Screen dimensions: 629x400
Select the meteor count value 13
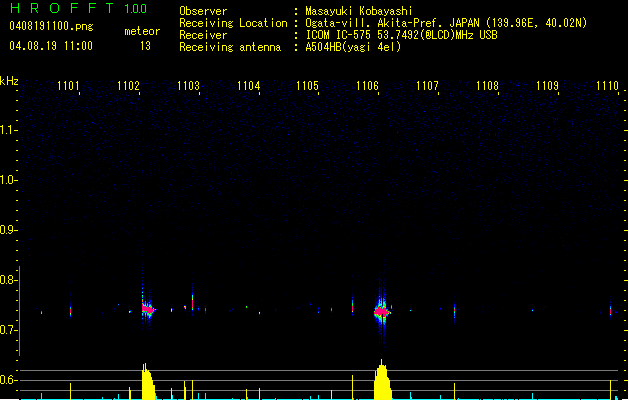point(145,46)
